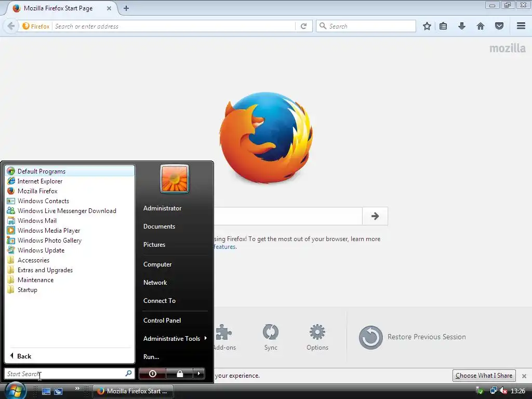Viewport: 532px width, 399px height.
Task: Click the Restore Previous Session label
Action: click(x=427, y=337)
